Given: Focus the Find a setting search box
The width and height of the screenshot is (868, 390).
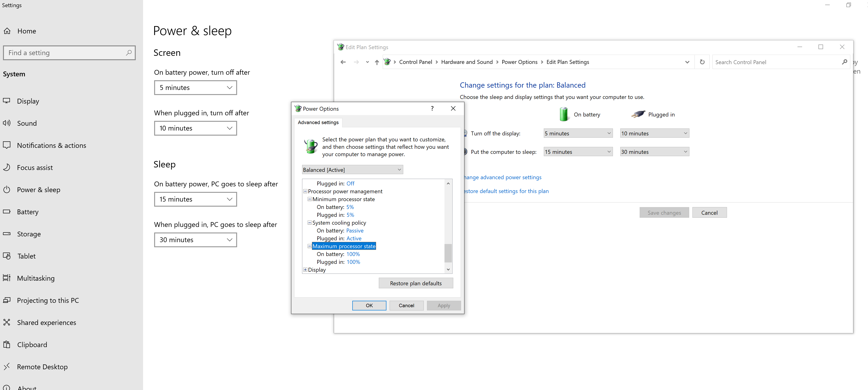Looking at the screenshot, I should coord(69,53).
